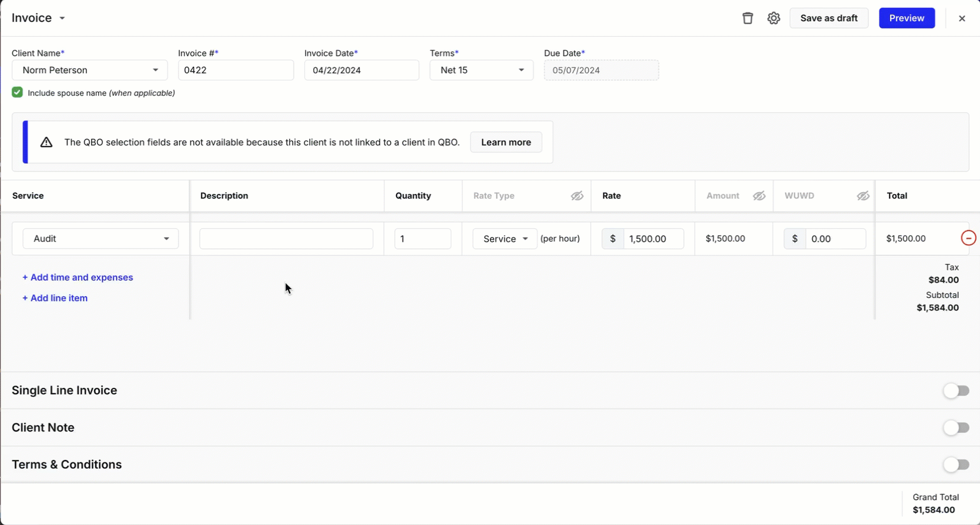Expand the Terms Net 15 dropdown
The width and height of the screenshot is (980, 525).
pos(481,70)
